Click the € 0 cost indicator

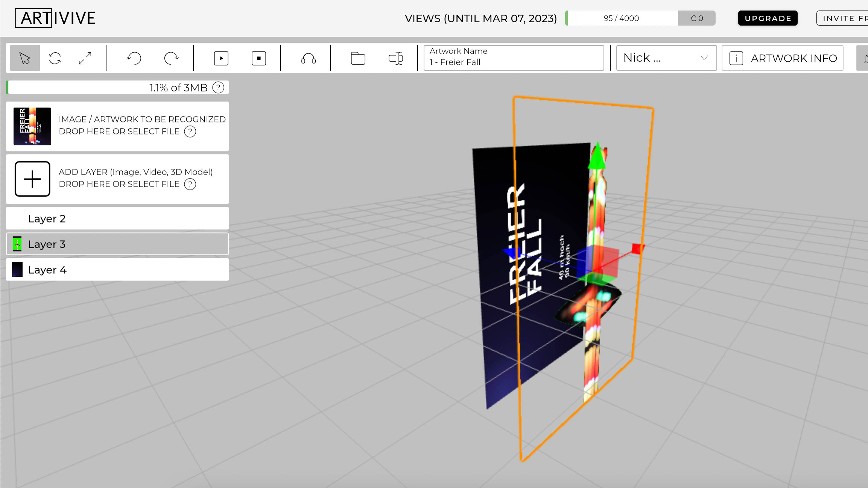tap(697, 18)
